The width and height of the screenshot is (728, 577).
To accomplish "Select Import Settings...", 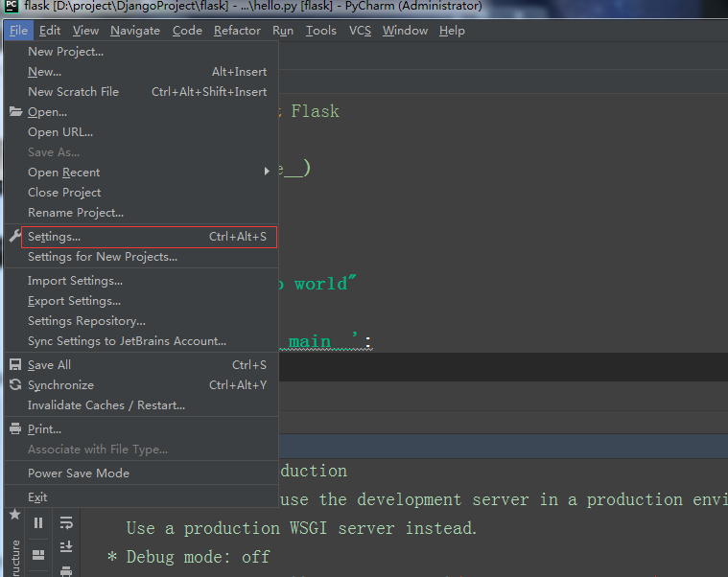I will [141, 281].
